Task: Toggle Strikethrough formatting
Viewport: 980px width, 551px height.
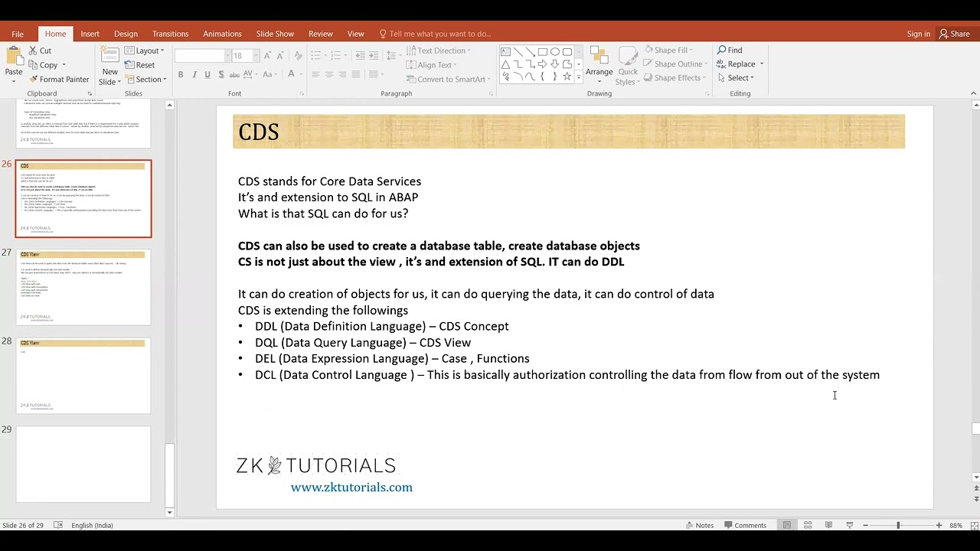Action: (x=235, y=75)
